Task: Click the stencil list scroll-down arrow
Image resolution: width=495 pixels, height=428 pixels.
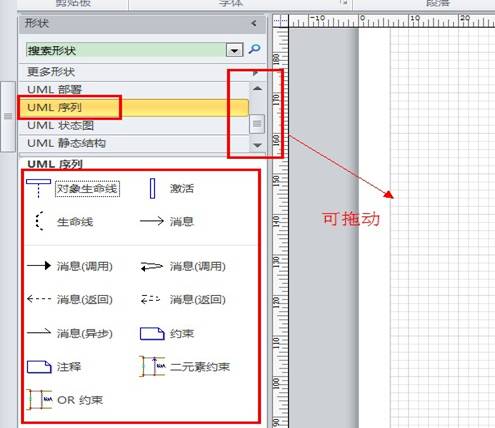Action: pos(257,145)
